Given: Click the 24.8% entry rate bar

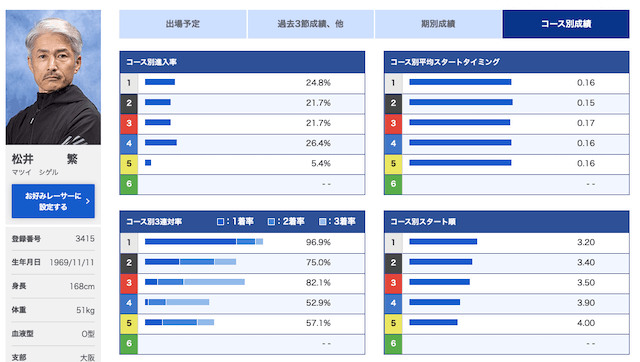Looking at the screenshot, I should (160, 82).
